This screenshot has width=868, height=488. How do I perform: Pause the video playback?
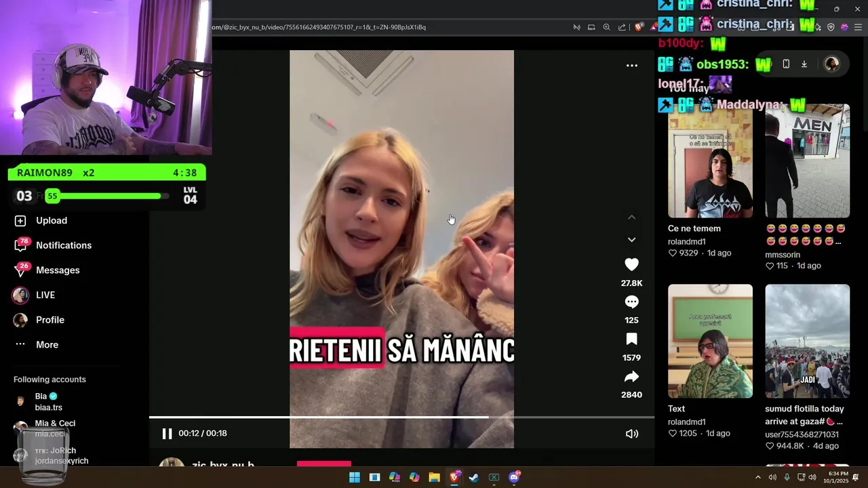click(x=167, y=434)
